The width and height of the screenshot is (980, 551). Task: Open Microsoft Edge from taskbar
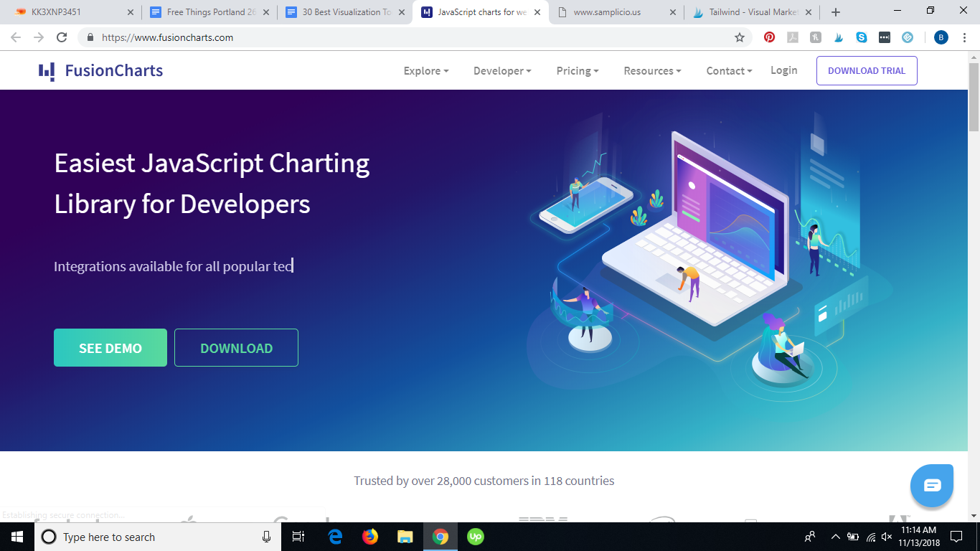(x=335, y=537)
